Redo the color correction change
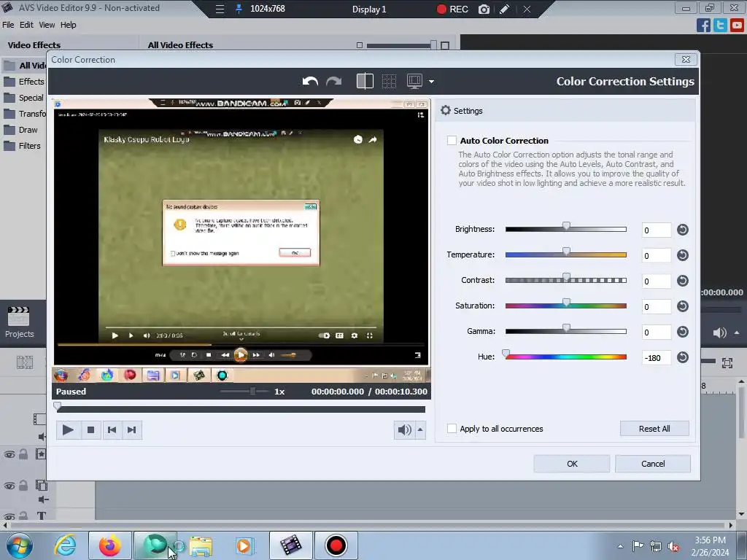747x560 pixels. [334, 82]
